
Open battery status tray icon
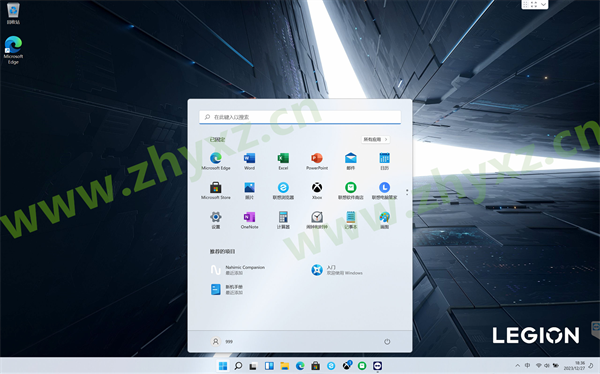coord(555,366)
